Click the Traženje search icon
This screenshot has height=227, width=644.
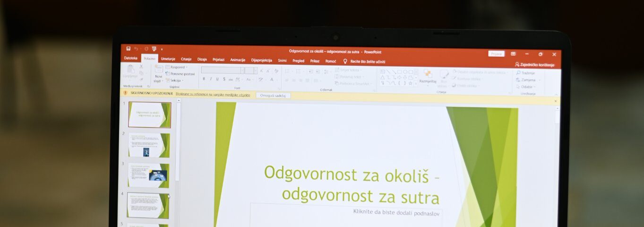[518, 73]
